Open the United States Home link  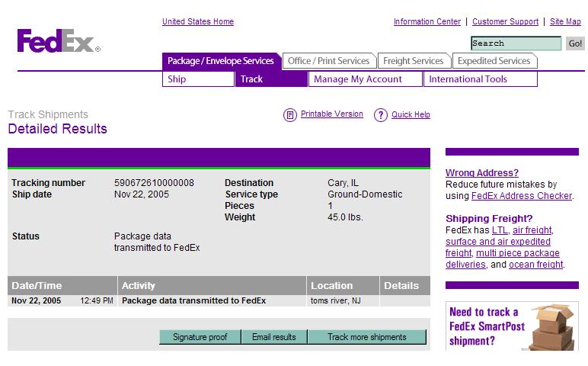coord(198,22)
